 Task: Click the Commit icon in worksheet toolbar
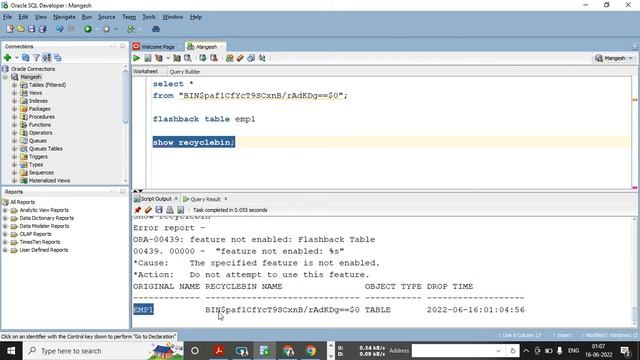pyautogui.click(x=203, y=58)
